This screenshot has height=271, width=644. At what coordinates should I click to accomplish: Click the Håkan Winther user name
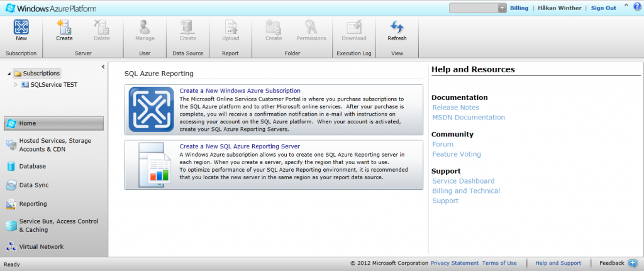(560, 8)
